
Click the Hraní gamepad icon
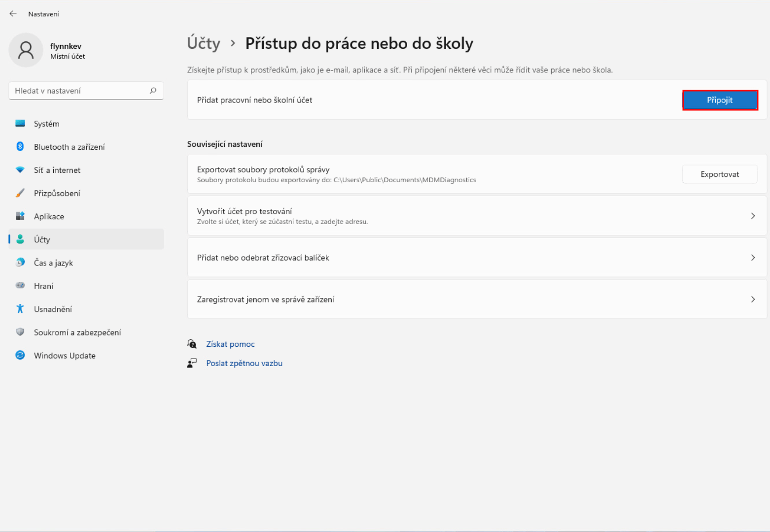pos(20,286)
